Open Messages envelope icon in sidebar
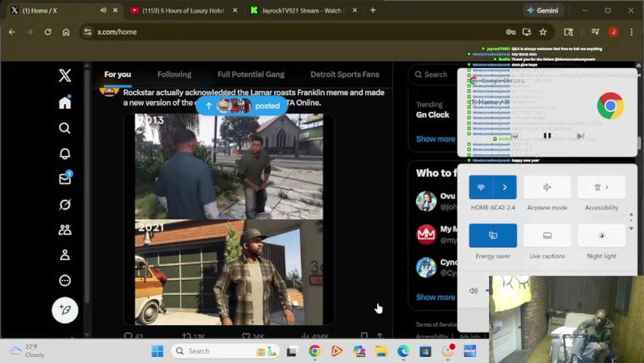 click(x=65, y=178)
